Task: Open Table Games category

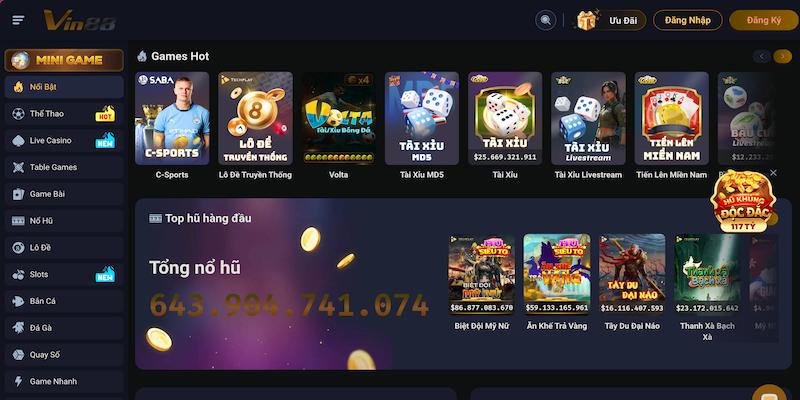Action: coord(64,167)
